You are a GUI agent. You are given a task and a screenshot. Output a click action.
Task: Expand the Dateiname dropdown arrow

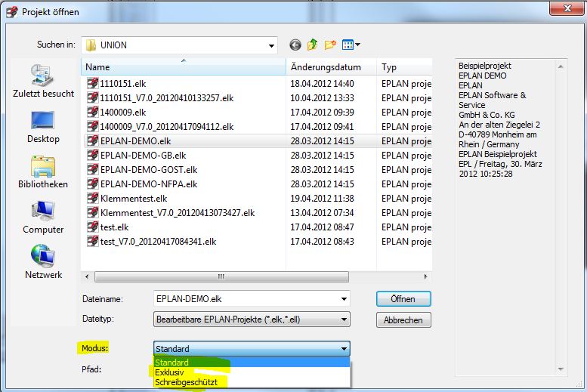point(344,299)
